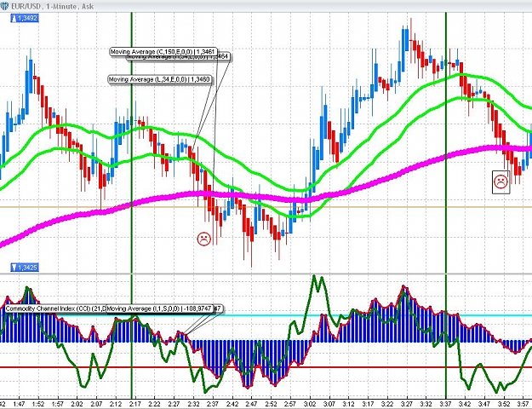Click the 3:02 time axis label

pyautogui.click(x=310, y=404)
